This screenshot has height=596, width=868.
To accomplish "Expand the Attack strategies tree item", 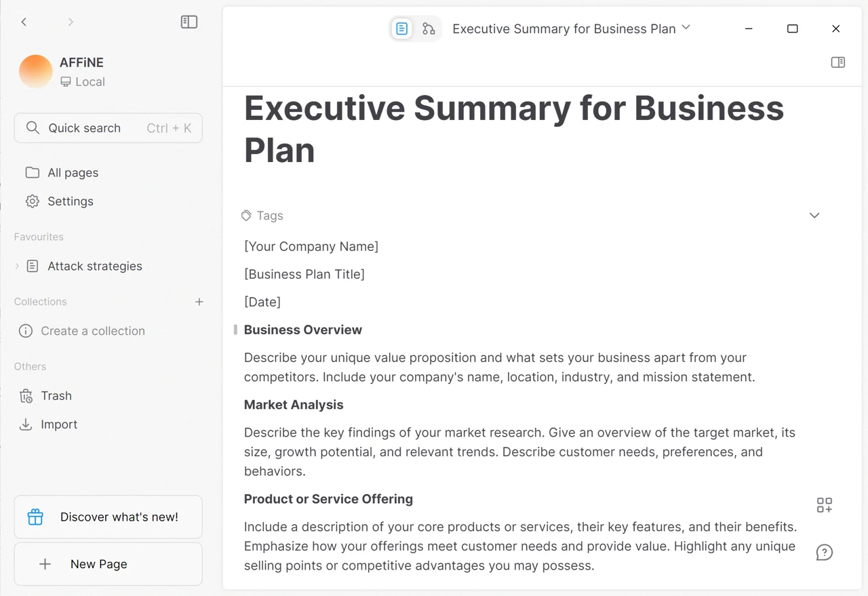I will point(17,266).
